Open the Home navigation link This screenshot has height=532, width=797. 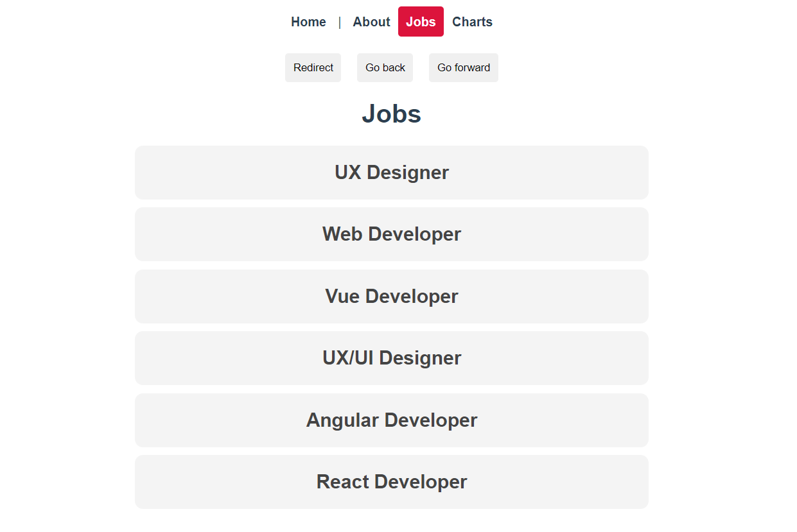click(x=308, y=22)
